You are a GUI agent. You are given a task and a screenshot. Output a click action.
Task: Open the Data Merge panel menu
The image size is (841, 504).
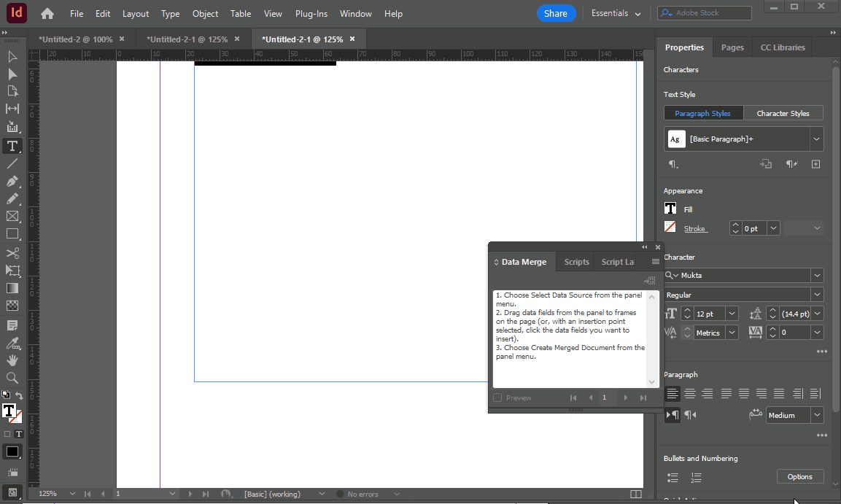click(x=656, y=262)
